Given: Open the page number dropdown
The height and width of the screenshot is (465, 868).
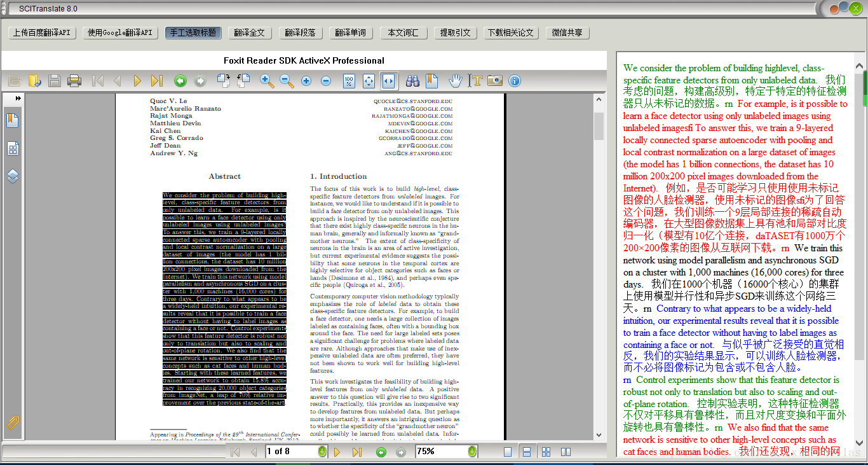Looking at the screenshot, I should [322, 452].
